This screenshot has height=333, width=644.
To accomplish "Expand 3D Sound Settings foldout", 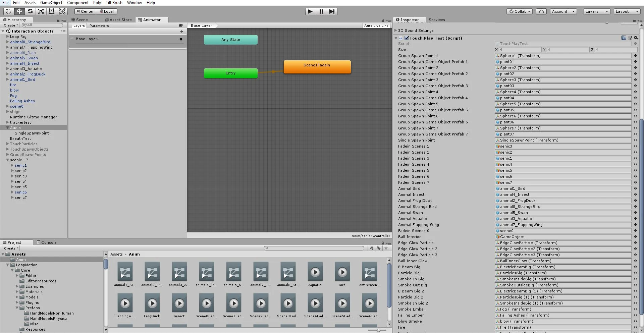I will coord(396,31).
